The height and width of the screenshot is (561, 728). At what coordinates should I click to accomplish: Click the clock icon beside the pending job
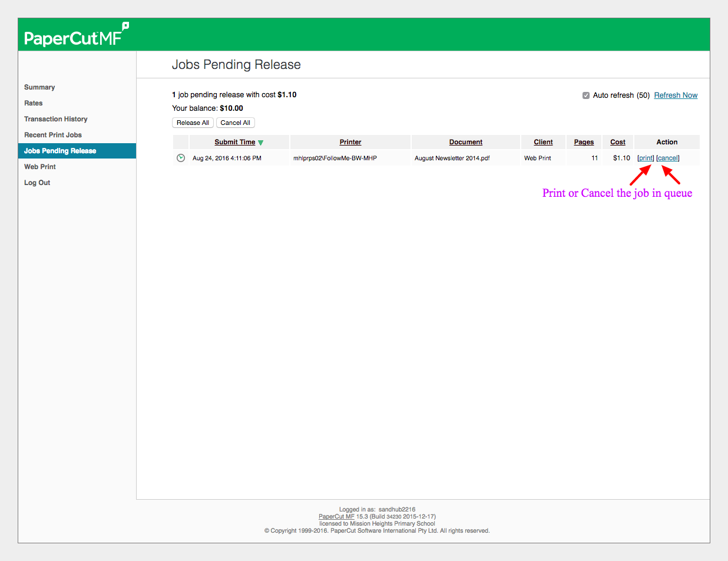(181, 158)
